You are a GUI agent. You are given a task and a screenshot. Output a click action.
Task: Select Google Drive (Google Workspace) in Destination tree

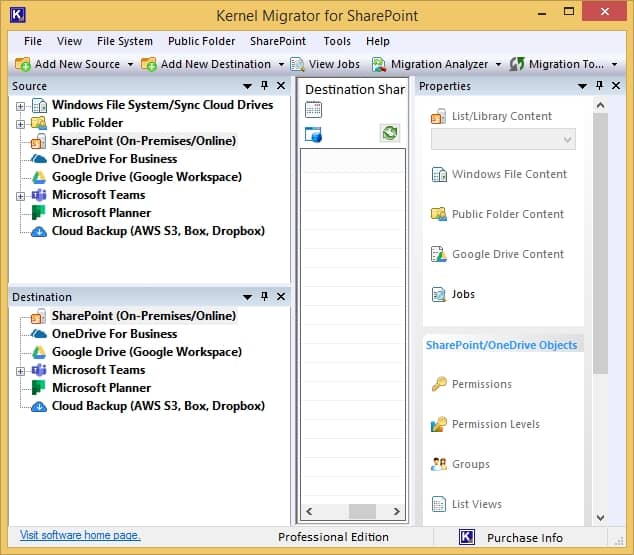(x=147, y=352)
